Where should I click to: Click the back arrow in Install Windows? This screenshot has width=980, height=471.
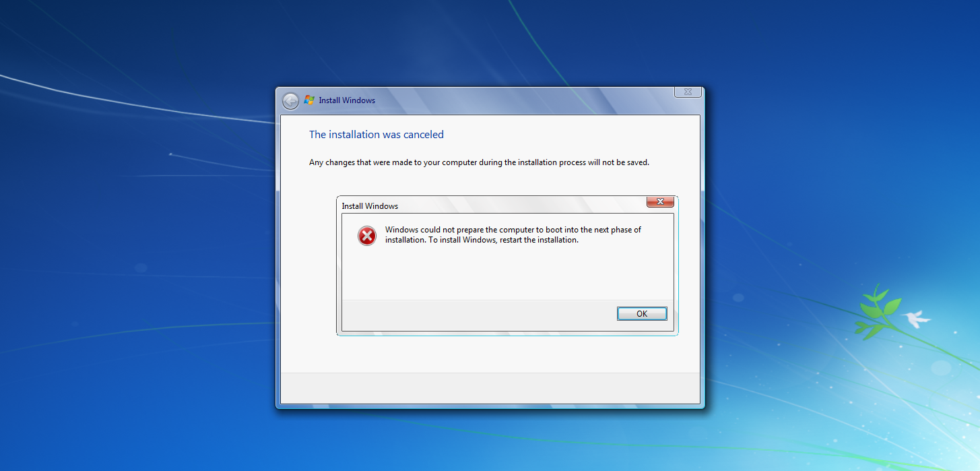point(290,101)
